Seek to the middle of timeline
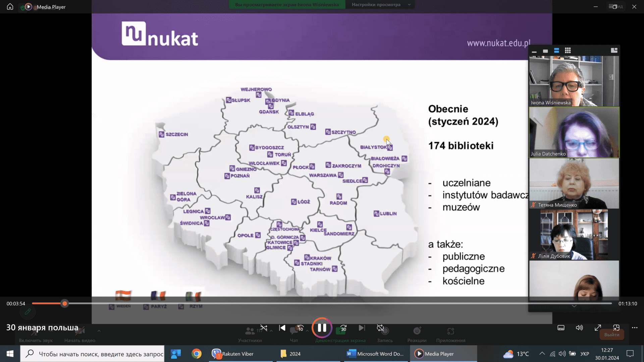The width and height of the screenshot is (644, 362). [322, 304]
